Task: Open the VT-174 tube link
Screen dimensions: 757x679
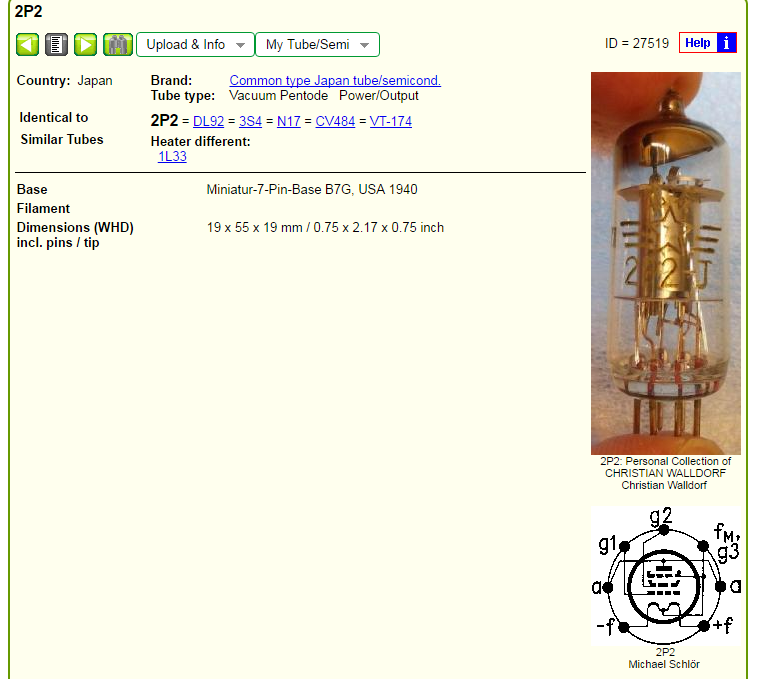Action: coord(391,121)
